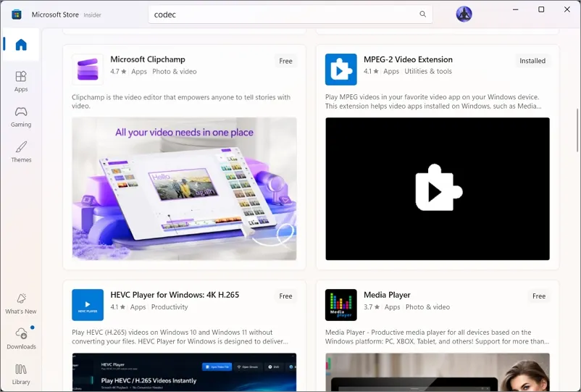Click the HEVC Player app icon
The height and width of the screenshot is (392, 581).
click(88, 304)
